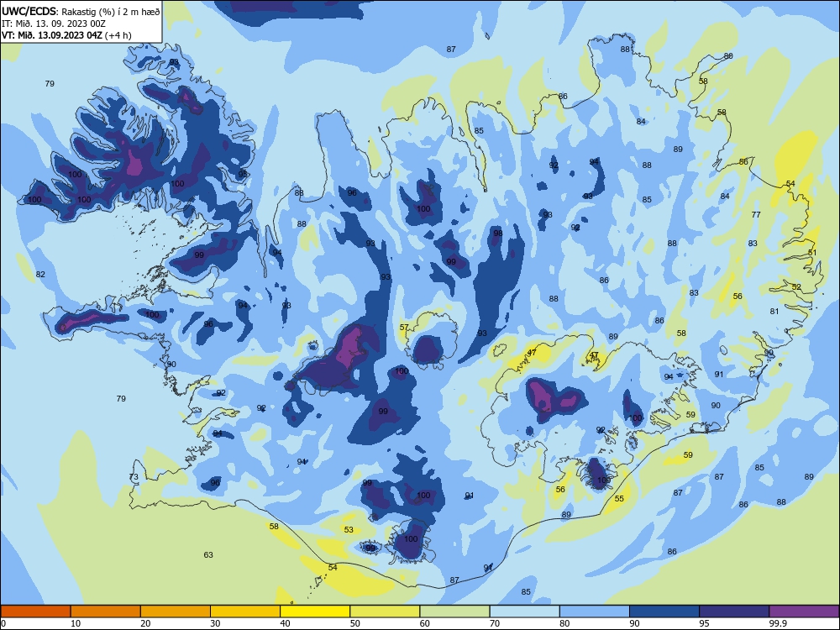The image size is (840, 630).
Task: Click the humidity value '82' on the map
Action: [x=40, y=275]
